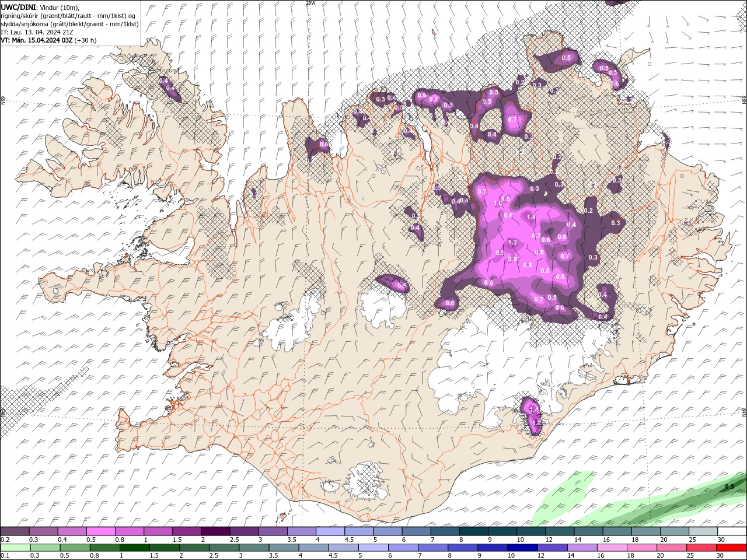
Task: Click the 20 label on the upper scale
Action: 664,540
